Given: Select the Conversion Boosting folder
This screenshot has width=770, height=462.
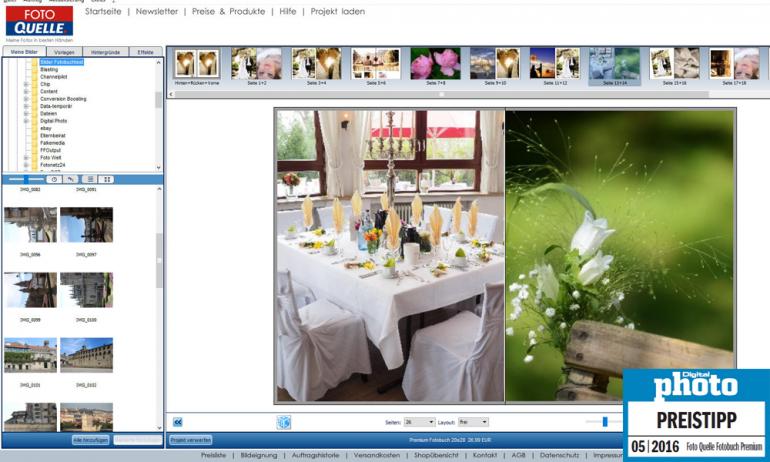Looking at the screenshot, I should tap(63, 99).
